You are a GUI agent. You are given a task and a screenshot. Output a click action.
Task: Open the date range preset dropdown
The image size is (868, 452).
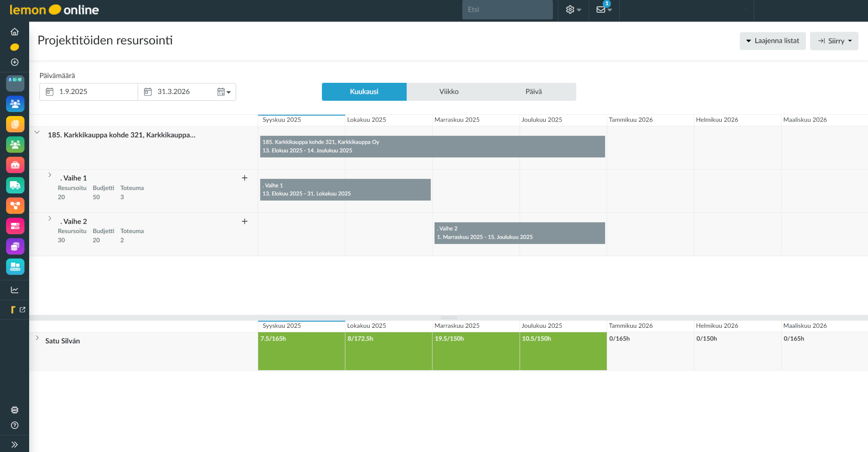point(224,92)
